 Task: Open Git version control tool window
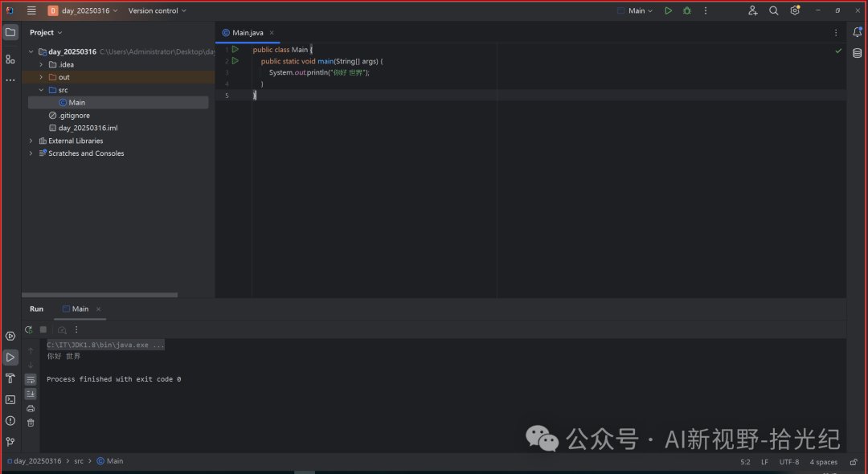(10, 441)
